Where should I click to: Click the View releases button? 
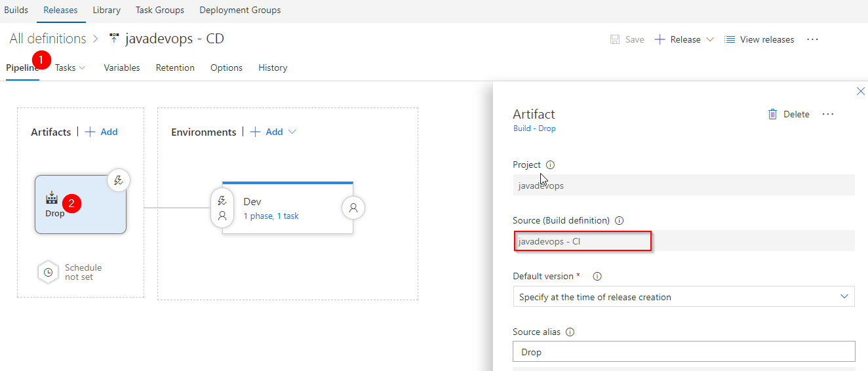pyautogui.click(x=759, y=39)
